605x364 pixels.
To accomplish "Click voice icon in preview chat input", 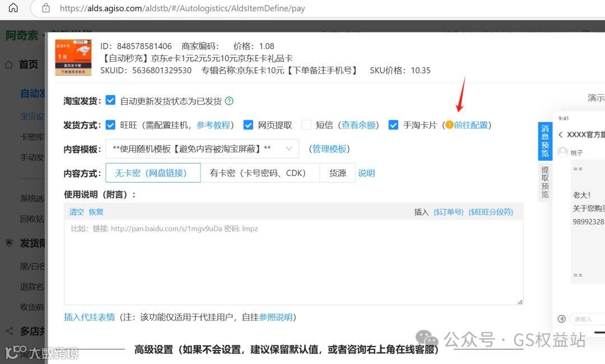I will coord(562,319).
